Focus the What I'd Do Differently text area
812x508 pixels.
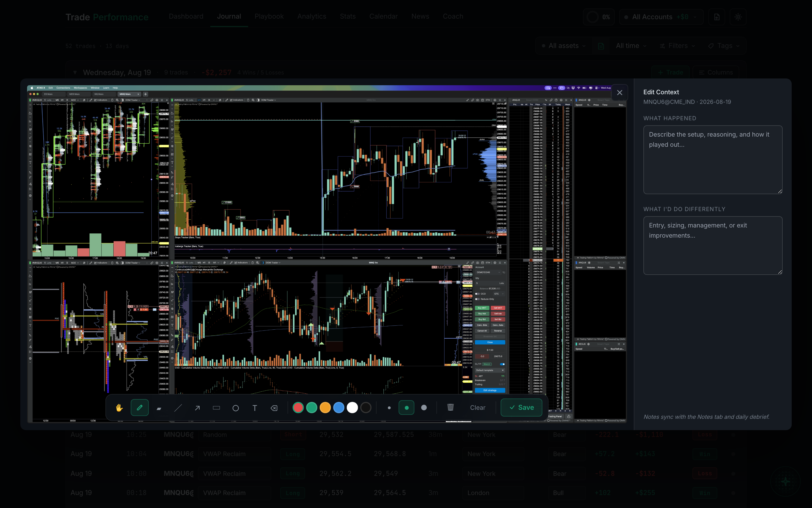[713, 246]
